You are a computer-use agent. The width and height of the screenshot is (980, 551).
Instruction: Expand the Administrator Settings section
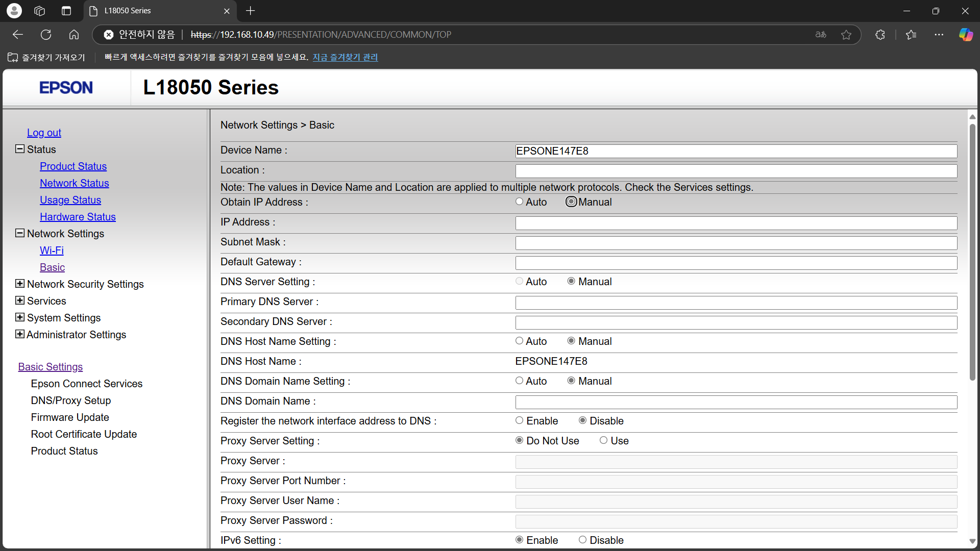tap(20, 334)
